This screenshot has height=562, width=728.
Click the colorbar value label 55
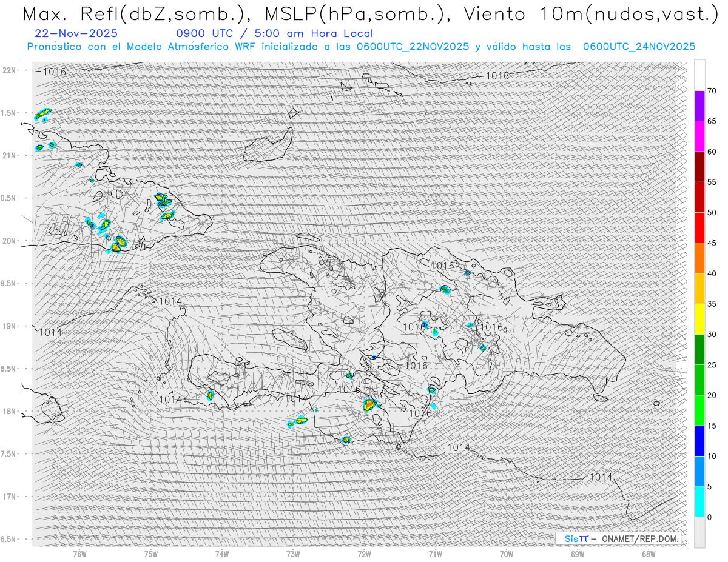tap(712, 182)
